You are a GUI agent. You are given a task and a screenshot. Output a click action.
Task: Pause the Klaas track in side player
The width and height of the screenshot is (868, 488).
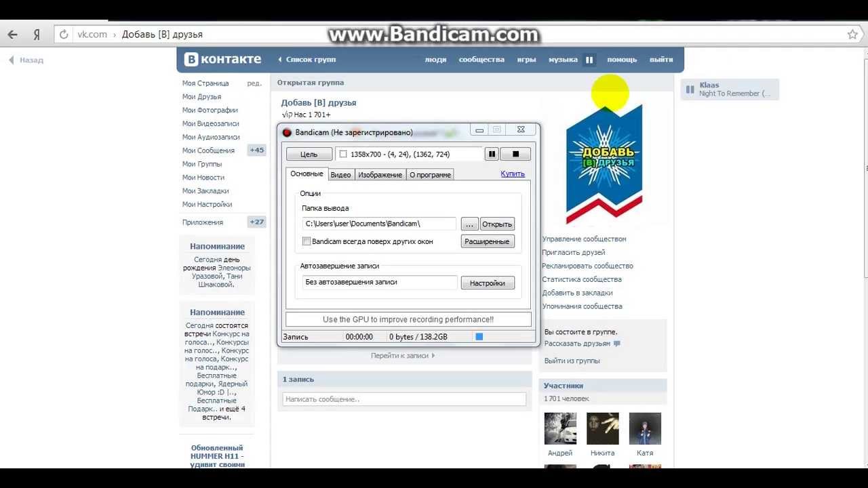pyautogui.click(x=690, y=89)
